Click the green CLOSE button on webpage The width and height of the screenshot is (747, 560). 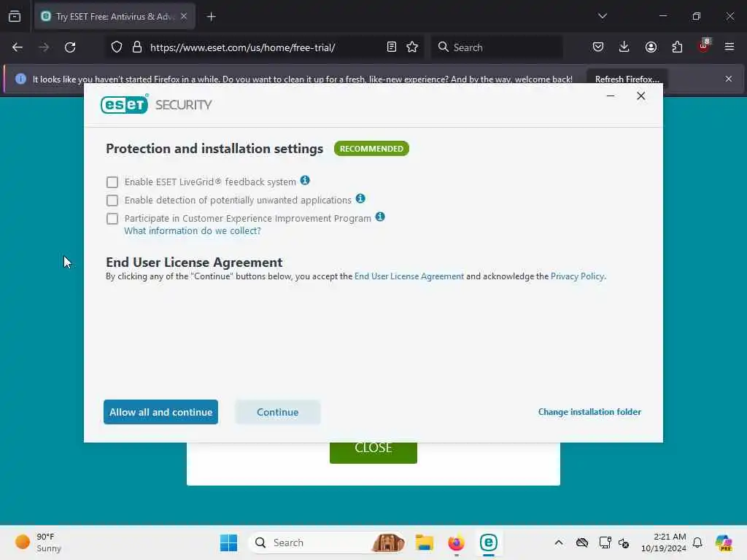373,452
